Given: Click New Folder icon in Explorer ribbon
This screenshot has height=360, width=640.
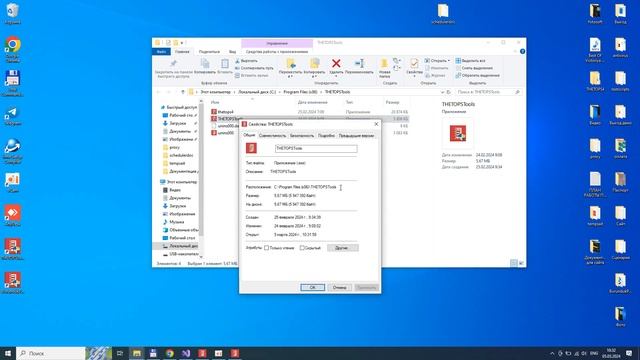Looking at the screenshot, I should (x=384, y=64).
